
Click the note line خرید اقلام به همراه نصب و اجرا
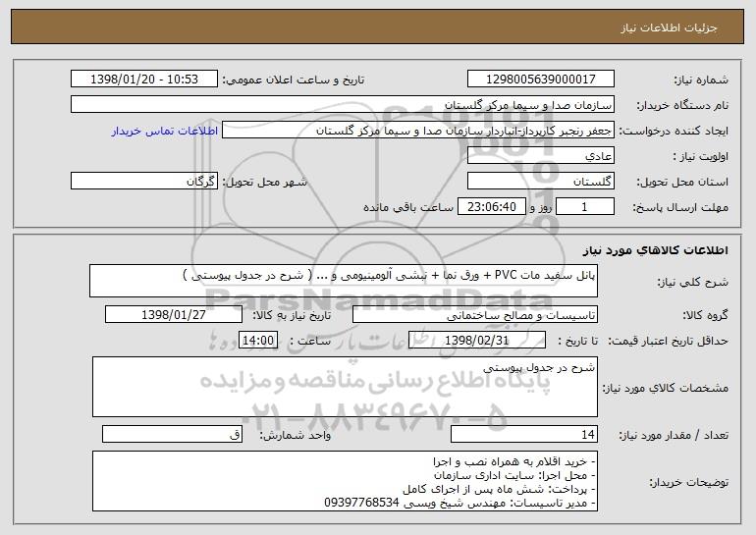(514, 461)
